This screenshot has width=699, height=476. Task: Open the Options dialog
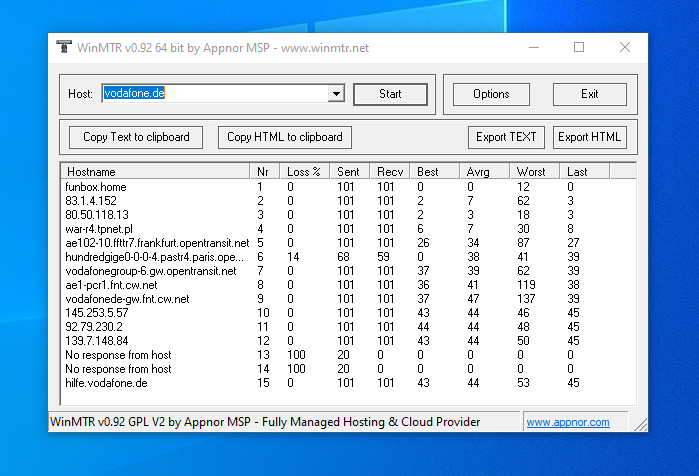pos(491,94)
